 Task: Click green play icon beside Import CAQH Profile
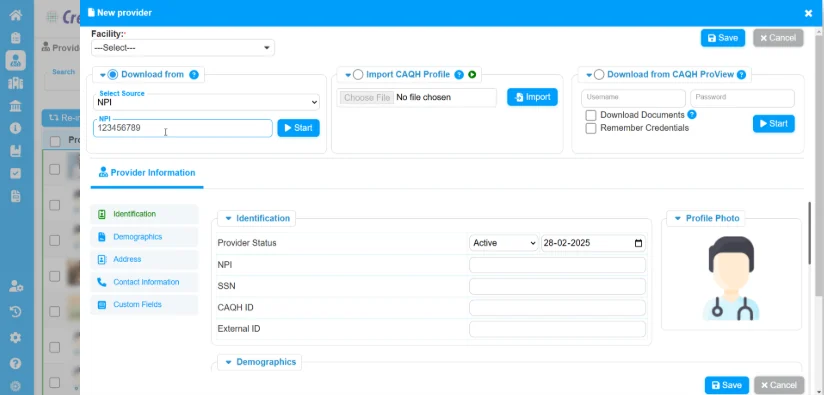pyautogui.click(x=472, y=75)
